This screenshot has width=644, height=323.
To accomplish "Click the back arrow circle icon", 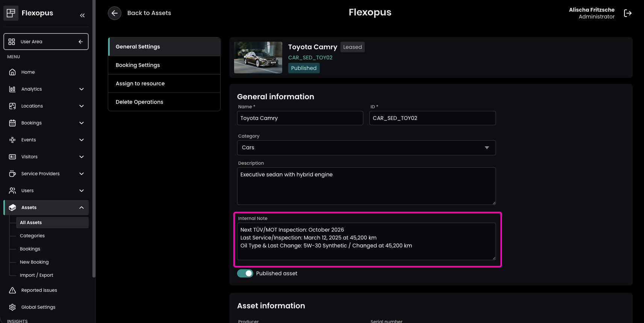I will pyautogui.click(x=115, y=13).
